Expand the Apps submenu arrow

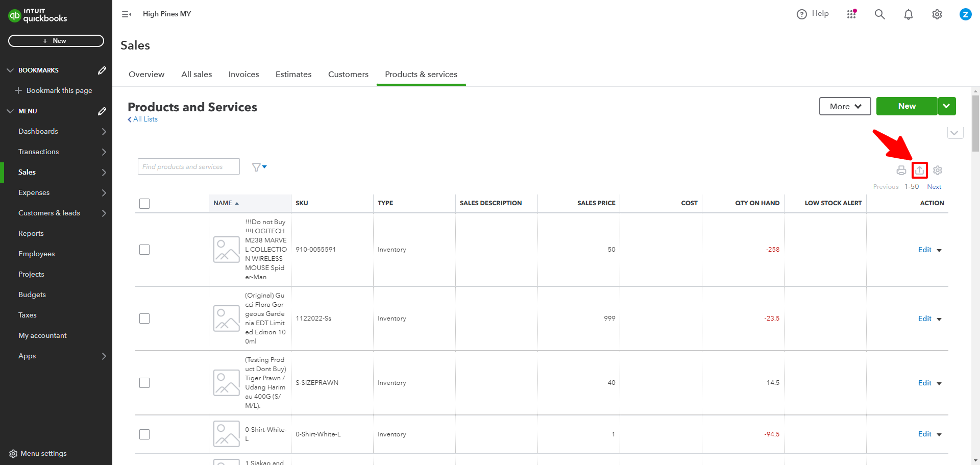104,356
